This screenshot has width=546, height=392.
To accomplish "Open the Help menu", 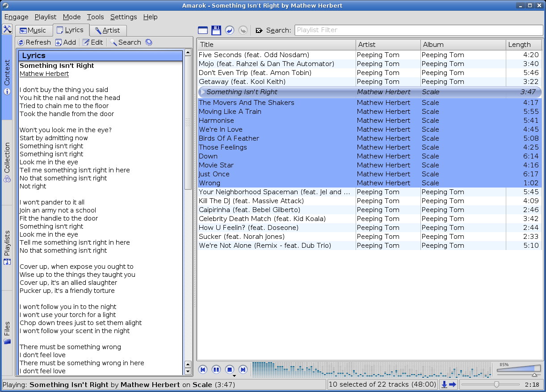I will click(x=150, y=17).
